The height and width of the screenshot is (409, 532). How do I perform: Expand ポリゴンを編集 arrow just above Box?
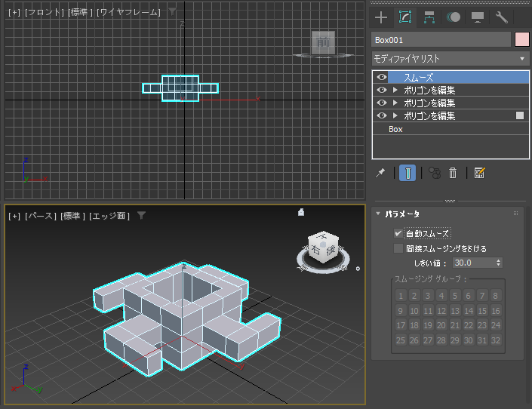pyautogui.click(x=395, y=115)
